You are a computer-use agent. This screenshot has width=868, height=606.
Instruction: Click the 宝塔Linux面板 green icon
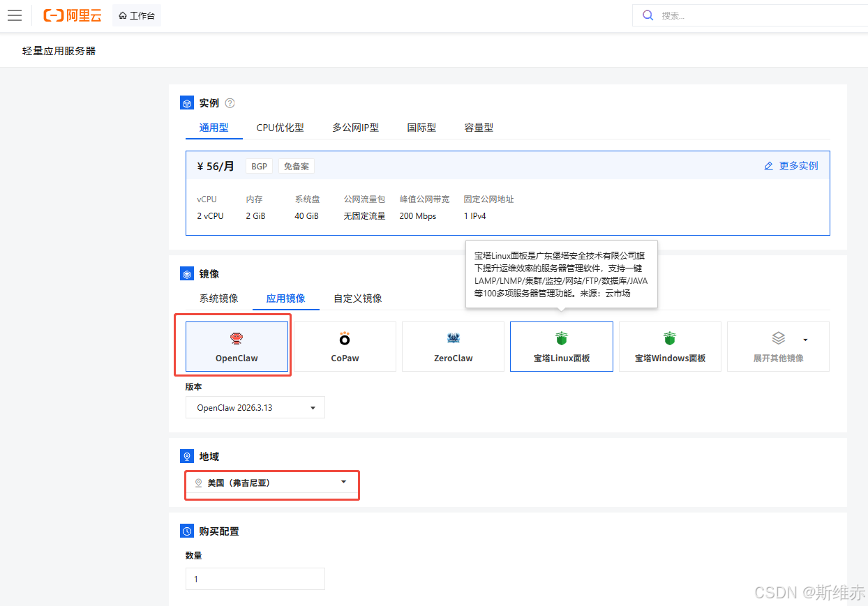coord(562,339)
